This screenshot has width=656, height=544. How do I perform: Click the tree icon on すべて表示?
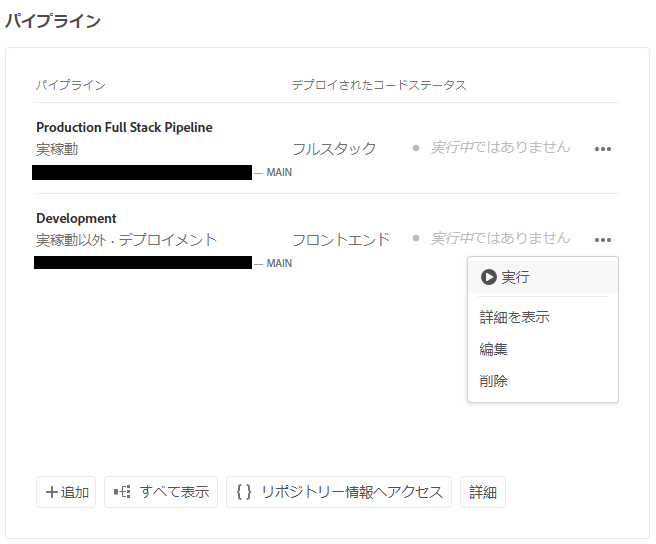[122, 492]
